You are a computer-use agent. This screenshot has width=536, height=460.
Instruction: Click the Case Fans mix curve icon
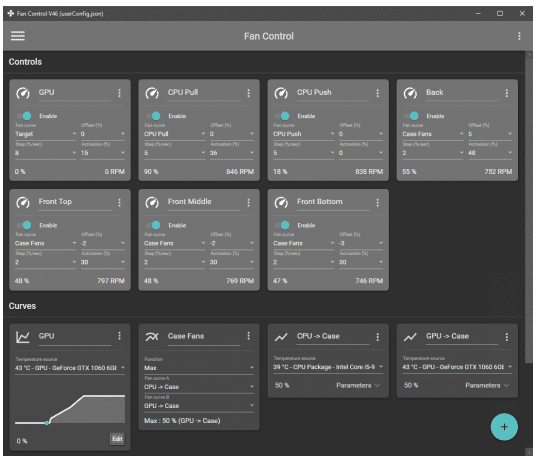coord(152,337)
